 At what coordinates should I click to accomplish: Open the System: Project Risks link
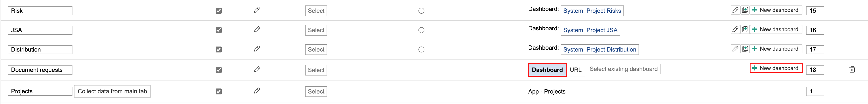click(x=592, y=11)
